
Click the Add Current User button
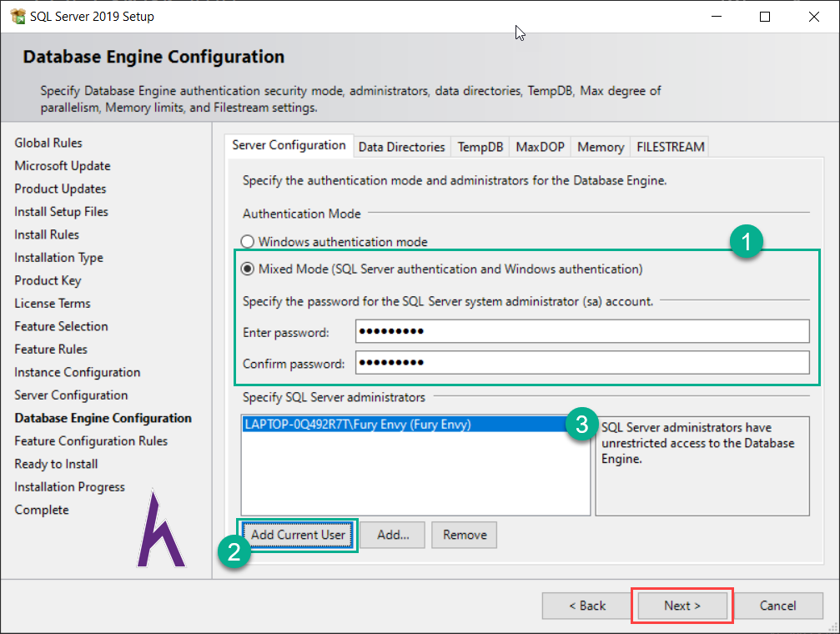pyautogui.click(x=298, y=535)
